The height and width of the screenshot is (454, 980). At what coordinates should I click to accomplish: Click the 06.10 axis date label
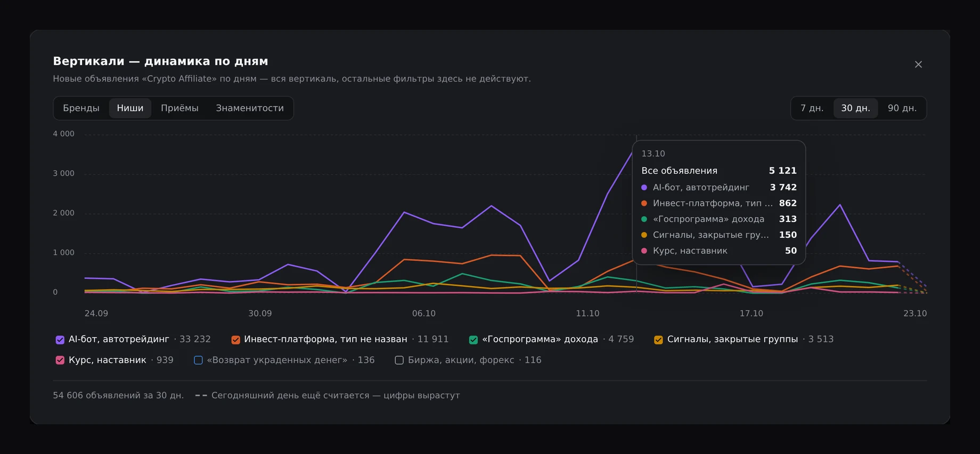click(x=424, y=313)
